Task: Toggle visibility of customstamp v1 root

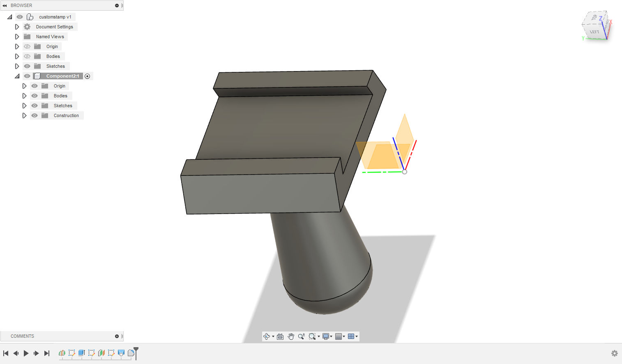Action: pyautogui.click(x=20, y=17)
